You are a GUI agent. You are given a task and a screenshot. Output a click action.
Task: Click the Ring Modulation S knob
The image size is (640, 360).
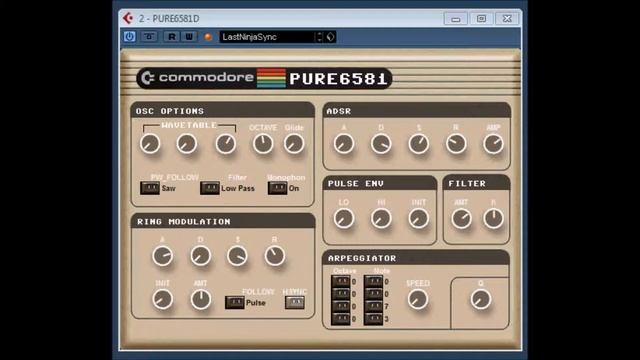[237, 256]
